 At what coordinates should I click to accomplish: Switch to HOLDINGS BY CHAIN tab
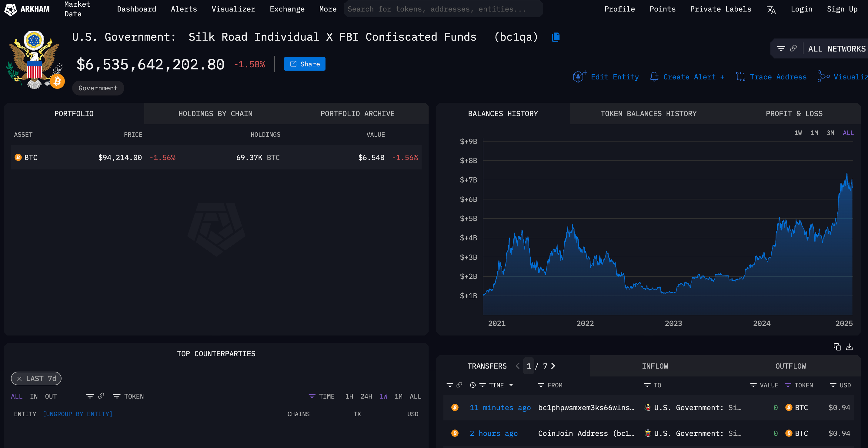pos(215,114)
